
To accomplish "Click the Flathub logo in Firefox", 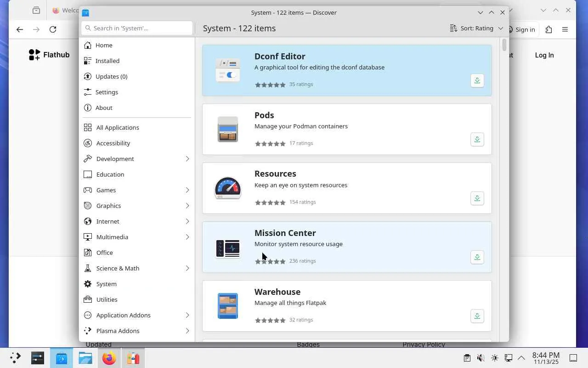I will tap(49, 55).
